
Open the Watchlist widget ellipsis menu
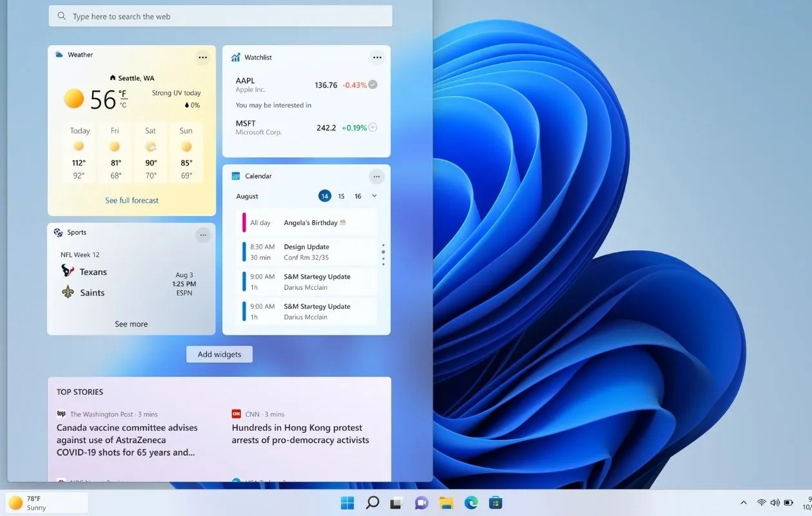point(377,57)
